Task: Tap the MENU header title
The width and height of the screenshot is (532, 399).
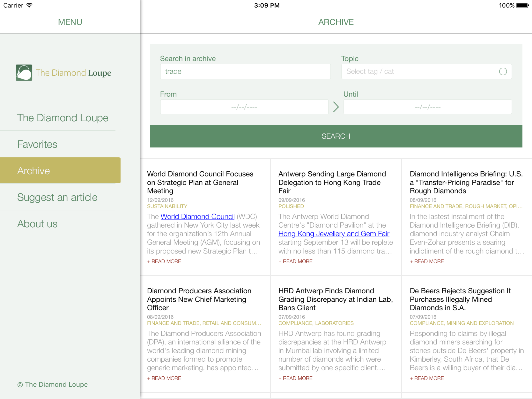Action: point(70,22)
